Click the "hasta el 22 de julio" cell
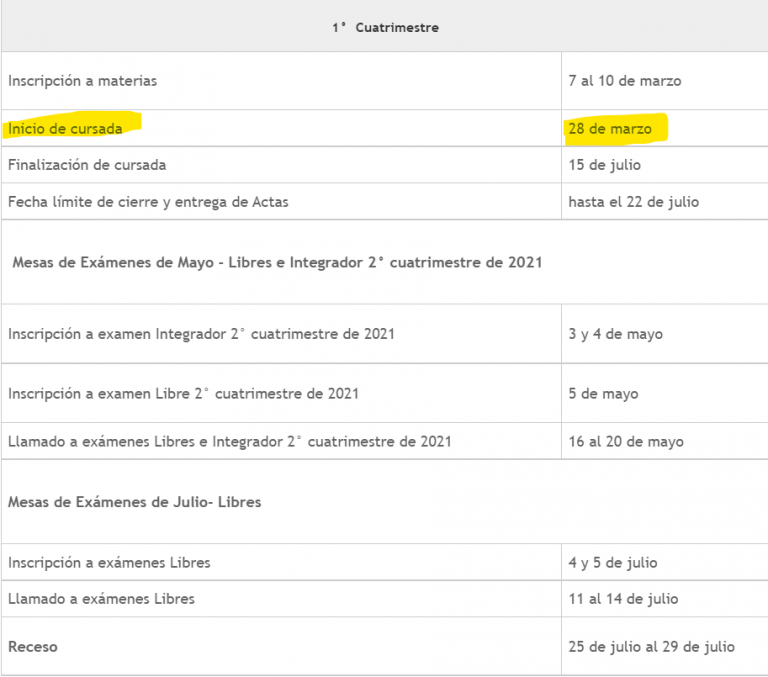Screen dimensions: 768x677 633,201
